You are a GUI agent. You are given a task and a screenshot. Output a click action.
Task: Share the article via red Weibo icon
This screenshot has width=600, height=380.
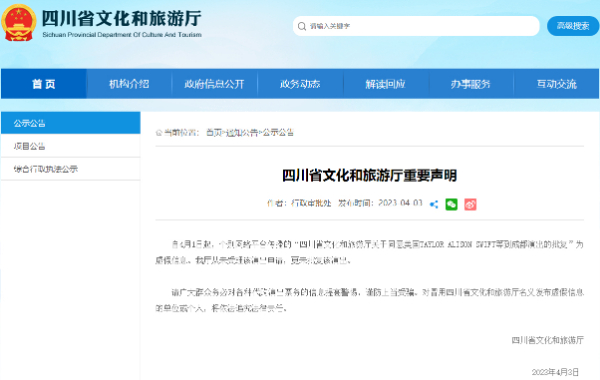click(470, 204)
